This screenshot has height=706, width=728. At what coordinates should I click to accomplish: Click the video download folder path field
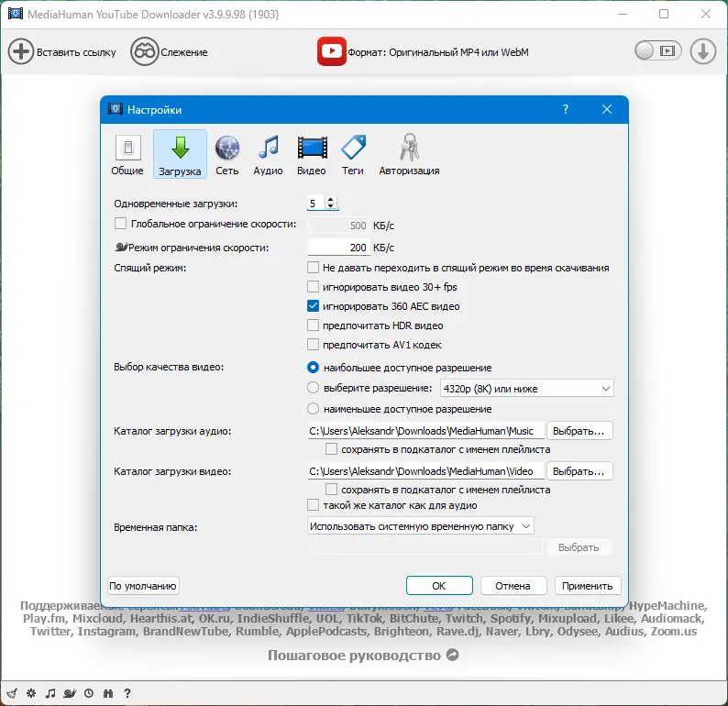425,471
